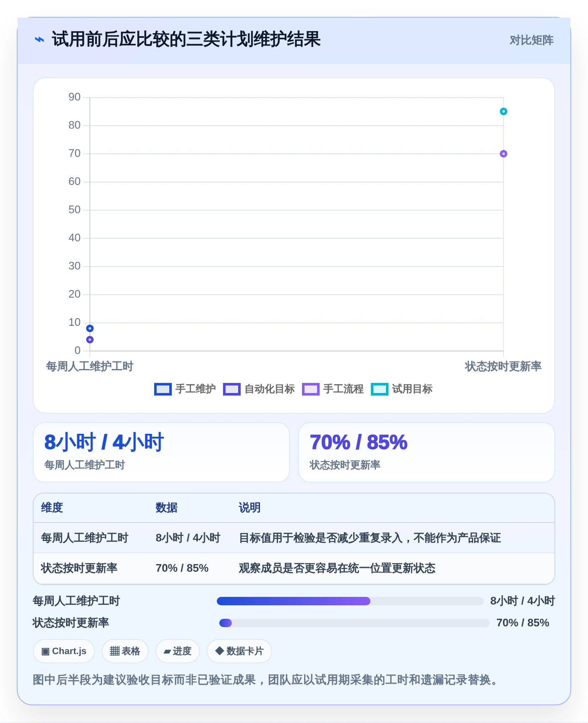The height and width of the screenshot is (723, 588).
Task: Click the 表格 chip's grid icon
Action: (x=115, y=651)
